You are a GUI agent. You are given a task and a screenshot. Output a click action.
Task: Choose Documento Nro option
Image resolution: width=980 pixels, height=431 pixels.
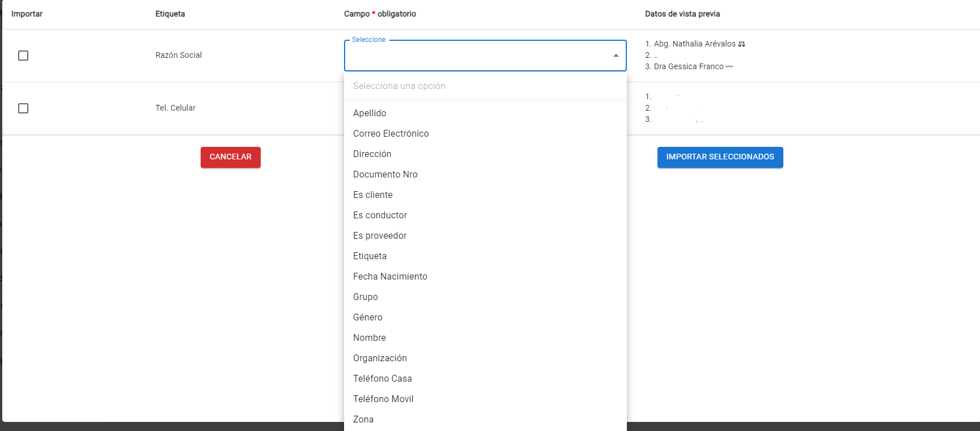point(485,175)
